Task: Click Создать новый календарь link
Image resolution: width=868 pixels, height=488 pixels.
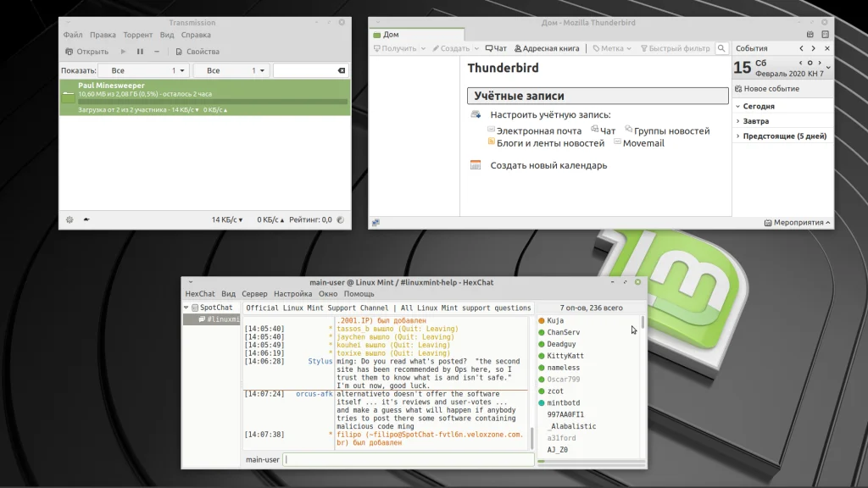Action: point(548,165)
